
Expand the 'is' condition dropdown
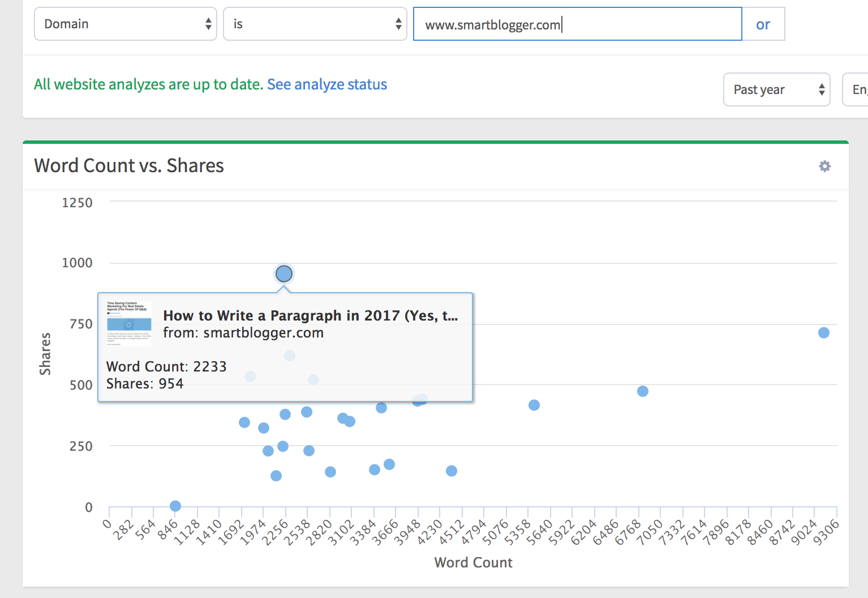click(315, 24)
